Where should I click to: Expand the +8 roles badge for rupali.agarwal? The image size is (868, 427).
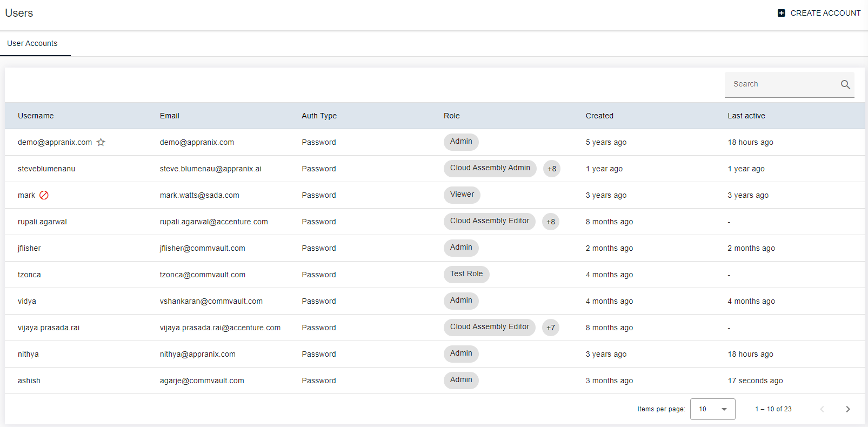(551, 222)
